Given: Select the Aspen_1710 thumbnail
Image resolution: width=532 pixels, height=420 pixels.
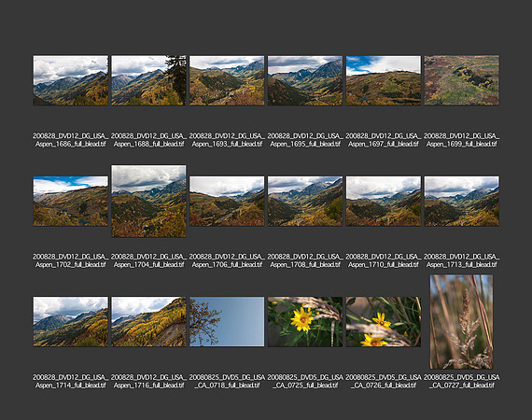Looking at the screenshot, I should point(384,202).
